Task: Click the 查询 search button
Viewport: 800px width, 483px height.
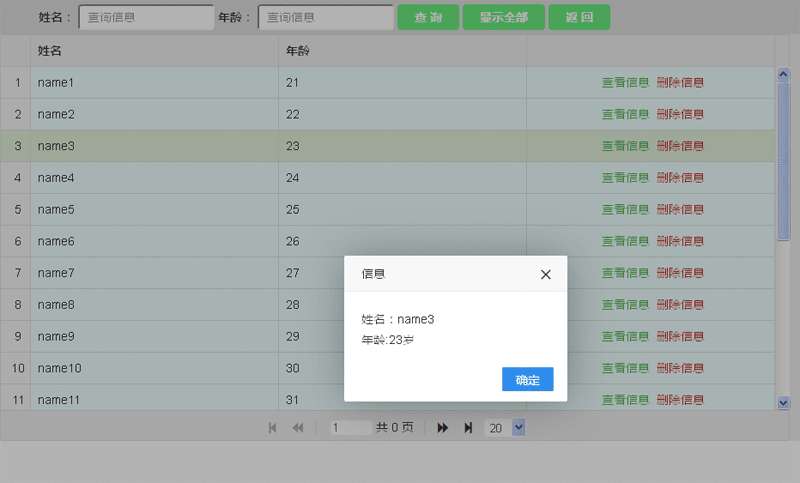Action: (428, 18)
